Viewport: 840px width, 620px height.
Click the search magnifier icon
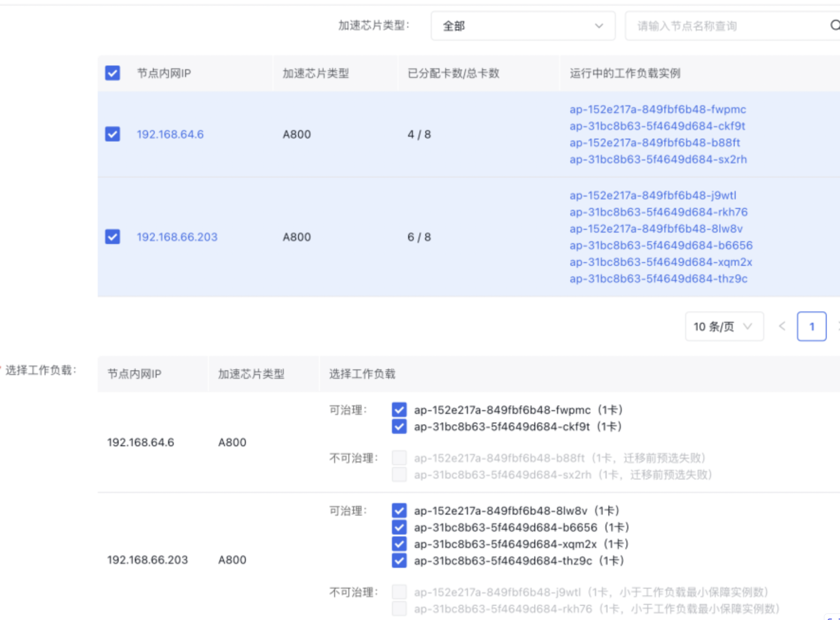835,26
